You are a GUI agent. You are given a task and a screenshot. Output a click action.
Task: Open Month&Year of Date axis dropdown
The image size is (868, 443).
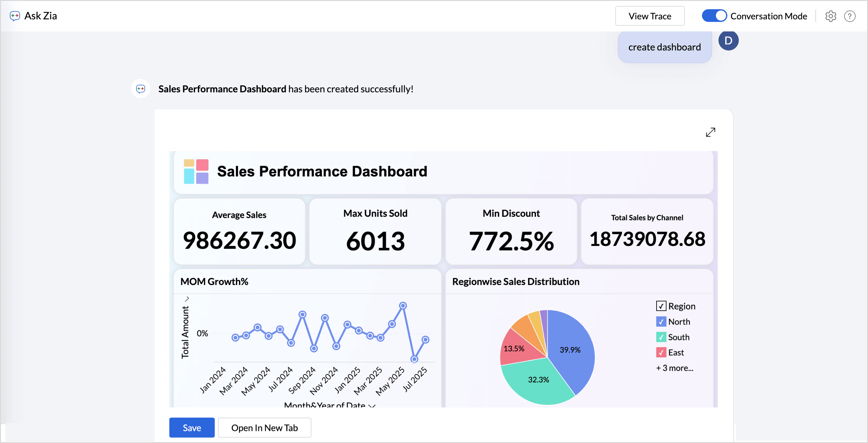tap(372, 405)
